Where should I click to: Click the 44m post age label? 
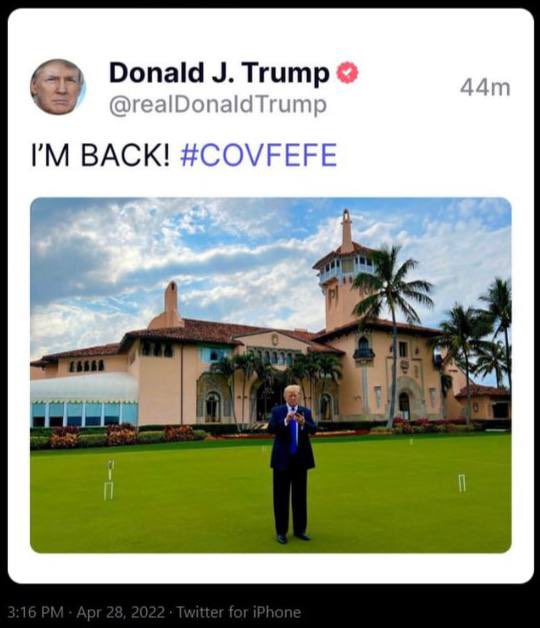point(485,87)
